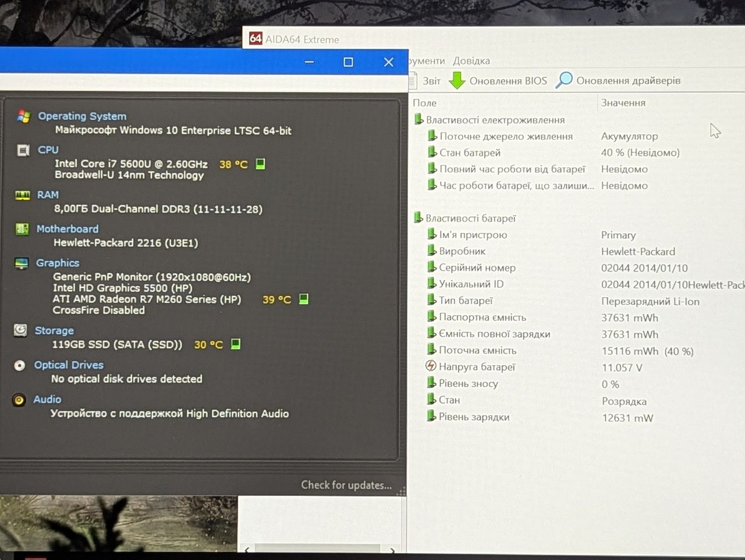Click the green BIOS update arrow icon
Image resolution: width=745 pixels, height=560 pixels.
point(457,80)
